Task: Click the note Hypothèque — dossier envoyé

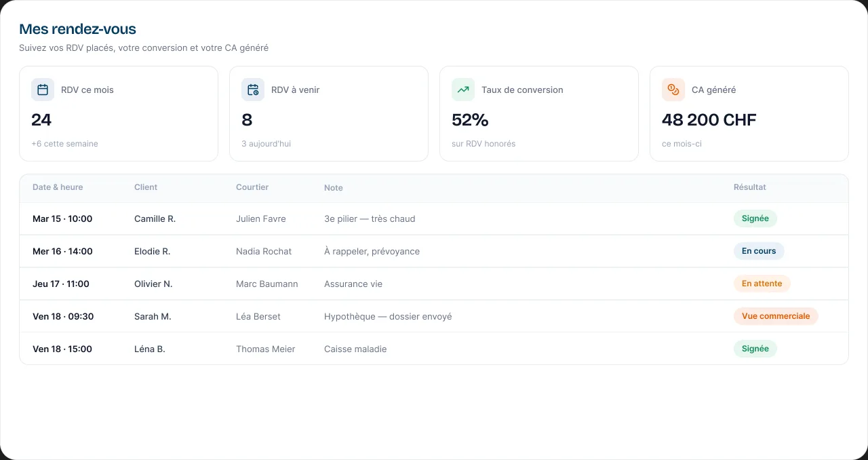Action: tap(388, 317)
